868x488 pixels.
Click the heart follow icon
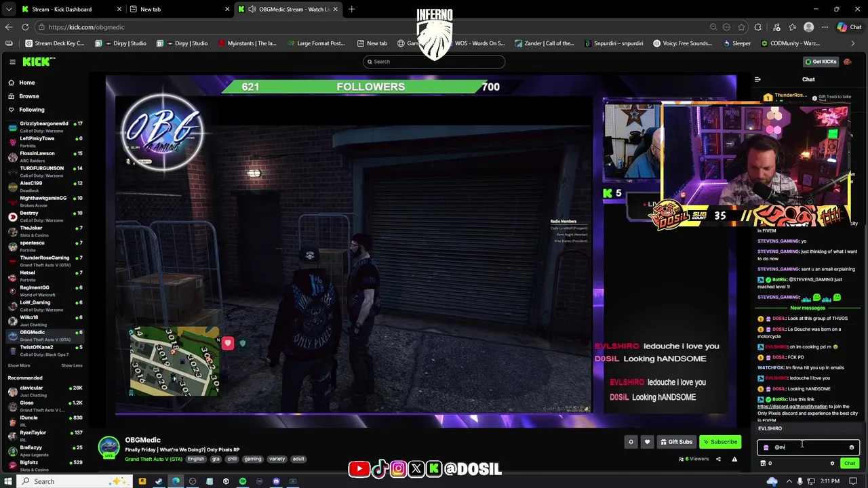647,442
